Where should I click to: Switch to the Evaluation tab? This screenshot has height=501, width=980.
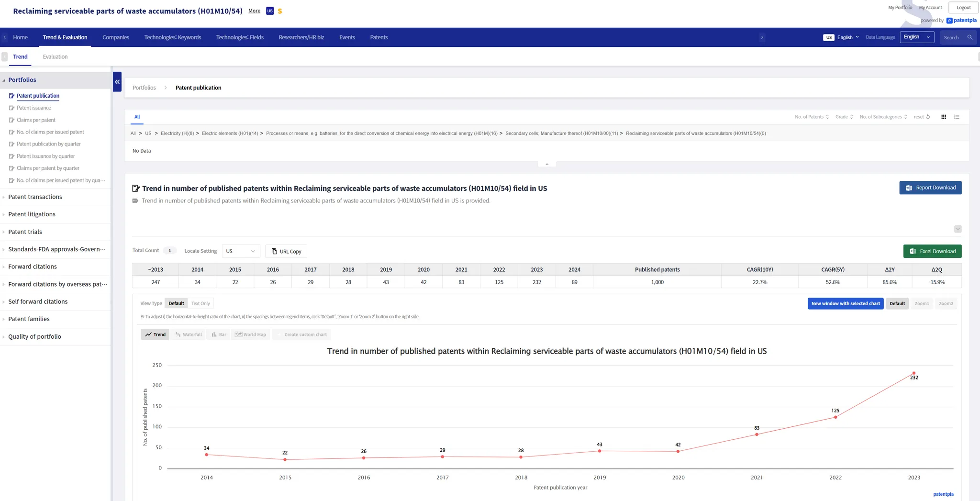(x=55, y=56)
